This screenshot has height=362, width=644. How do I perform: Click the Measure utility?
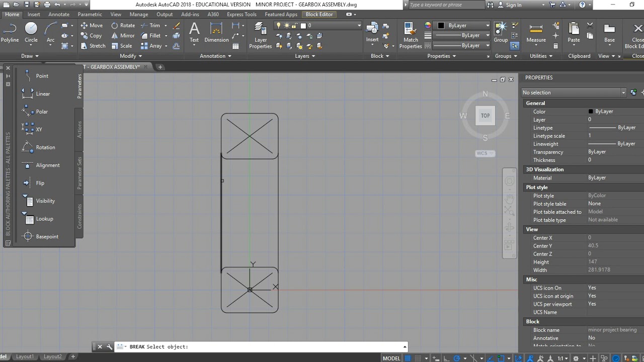[536, 33]
